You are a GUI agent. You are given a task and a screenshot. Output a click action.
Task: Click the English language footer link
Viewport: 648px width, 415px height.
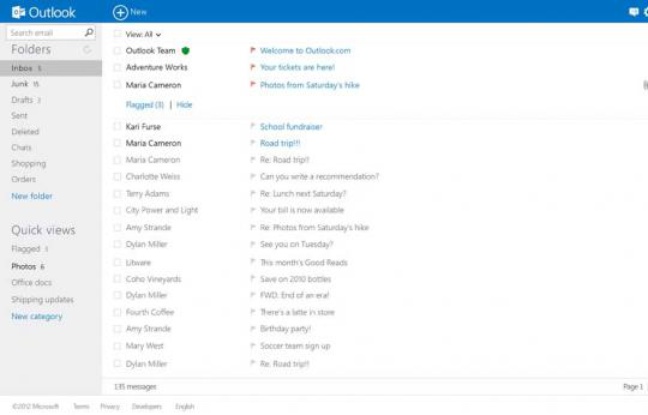point(184,406)
